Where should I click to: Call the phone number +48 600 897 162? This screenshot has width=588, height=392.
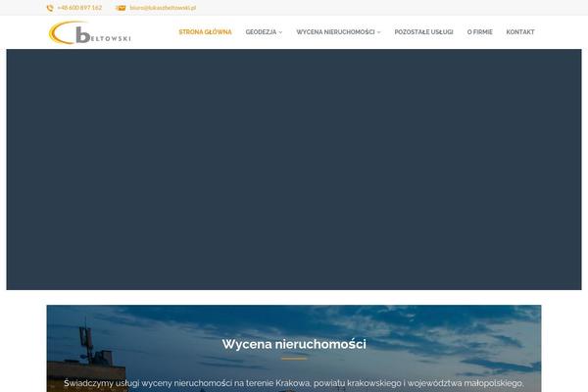pyautogui.click(x=79, y=8)
